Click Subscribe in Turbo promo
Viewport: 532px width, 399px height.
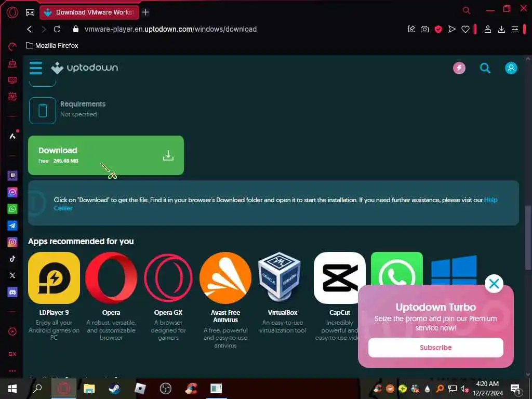(x=436, y=348)
